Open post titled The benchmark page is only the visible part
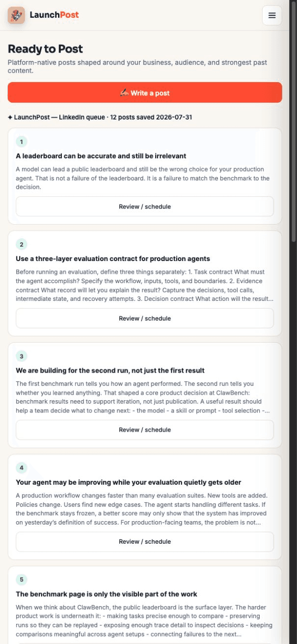 (x=107, y=594)
